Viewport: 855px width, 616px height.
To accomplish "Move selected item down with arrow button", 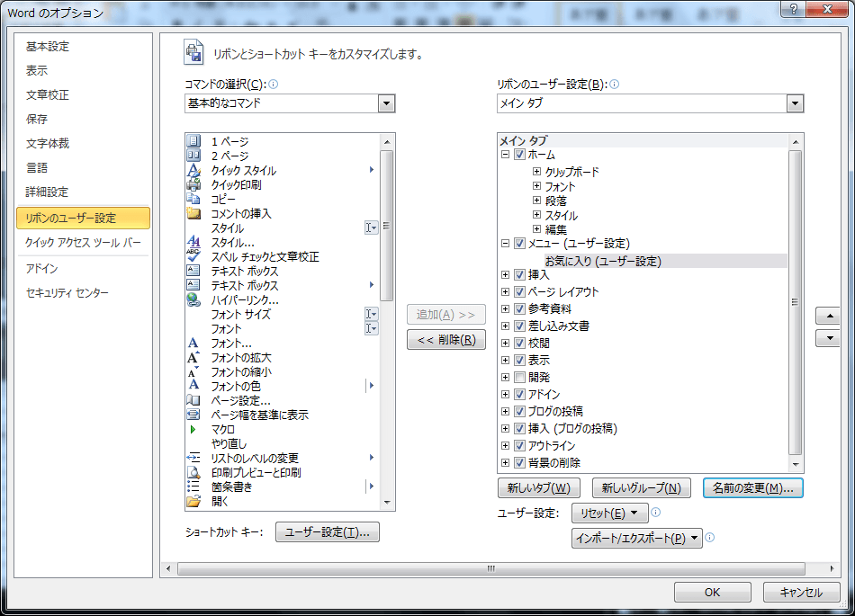I will 830,338.
